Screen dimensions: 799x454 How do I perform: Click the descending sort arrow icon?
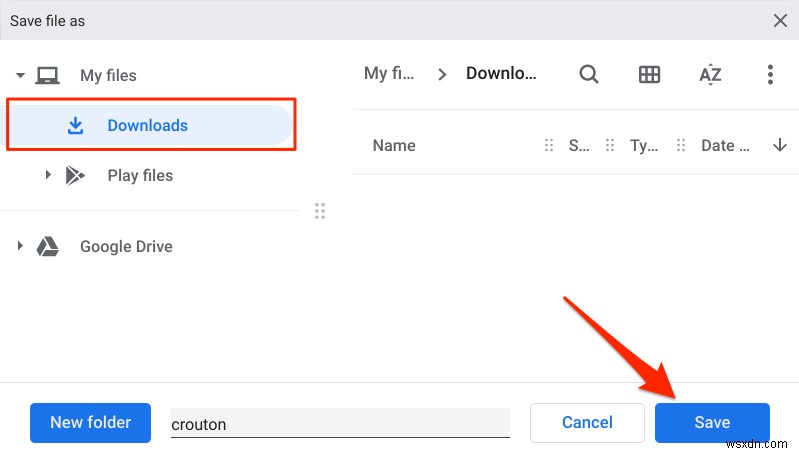(x=779, y=145)
